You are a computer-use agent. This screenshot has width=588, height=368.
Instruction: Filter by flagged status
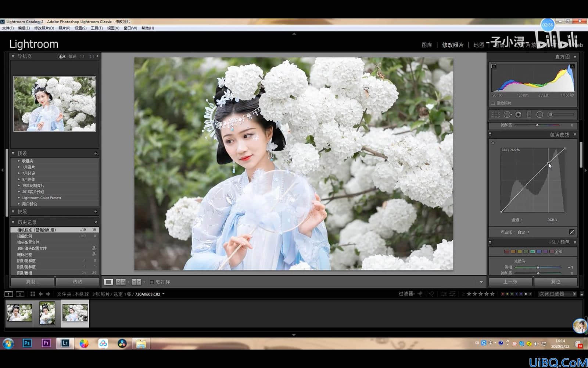click(420, 294)
